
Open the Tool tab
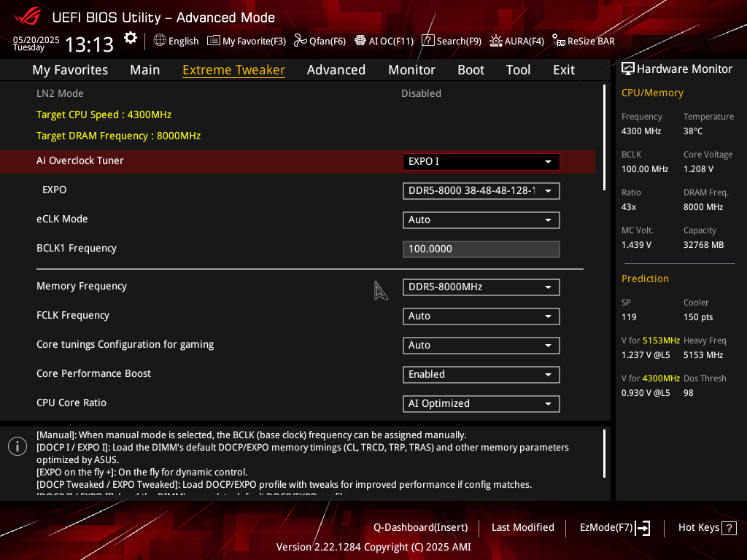pyautogui.click(x=519, y=70)
